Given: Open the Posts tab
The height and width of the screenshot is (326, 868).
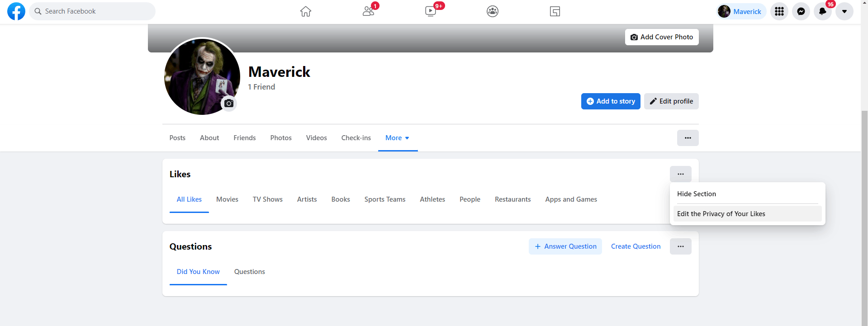Looking at the screenshot, I should tap(177, 138).
